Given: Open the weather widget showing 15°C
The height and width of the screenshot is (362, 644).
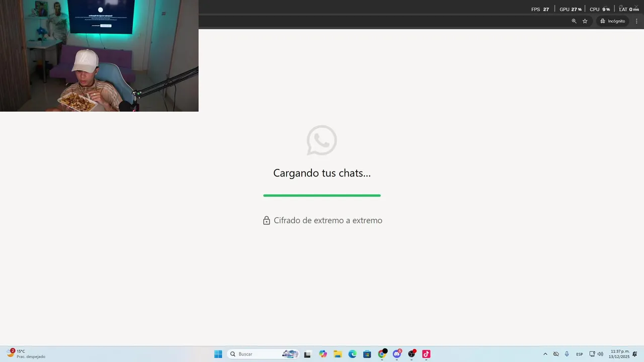Looking at the screenshot, I should (26, 354).
